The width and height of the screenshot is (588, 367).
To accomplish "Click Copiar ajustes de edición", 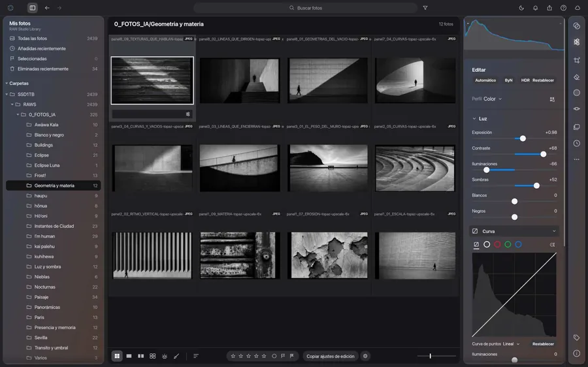I will coord(331,356).
